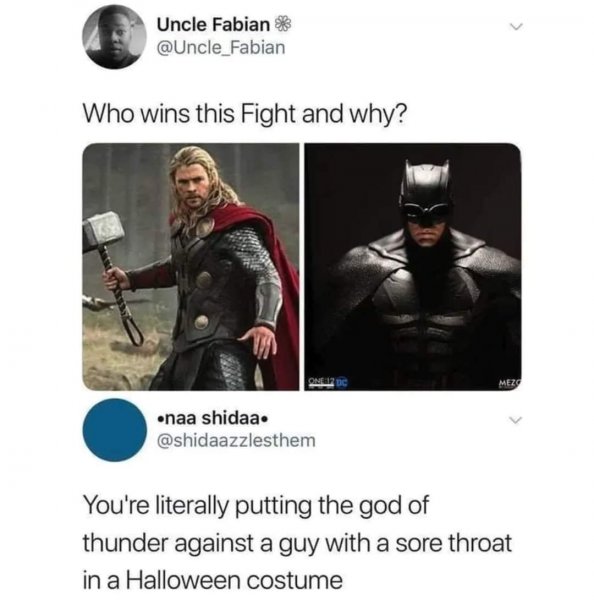The image size is (594, 600).
Task: Open Uncle Fabian's profile picture
Action: coord(114,37)
